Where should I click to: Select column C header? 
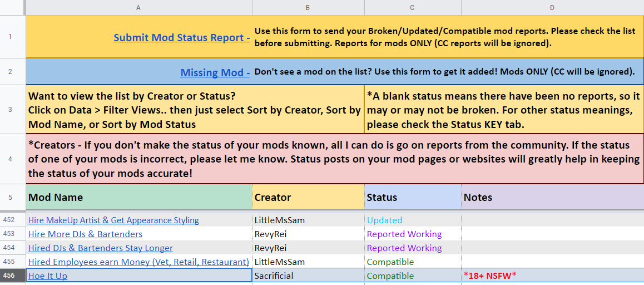(x=413, y=7)
